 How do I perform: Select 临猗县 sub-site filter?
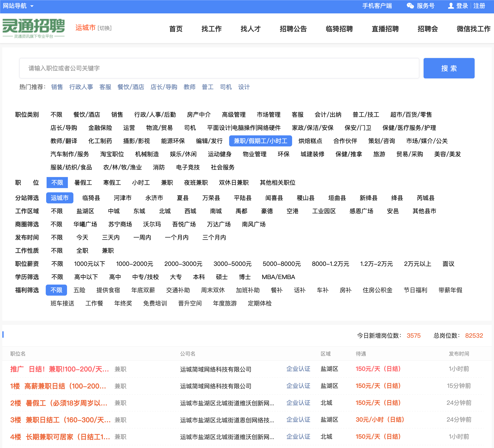tap(91, 198)
